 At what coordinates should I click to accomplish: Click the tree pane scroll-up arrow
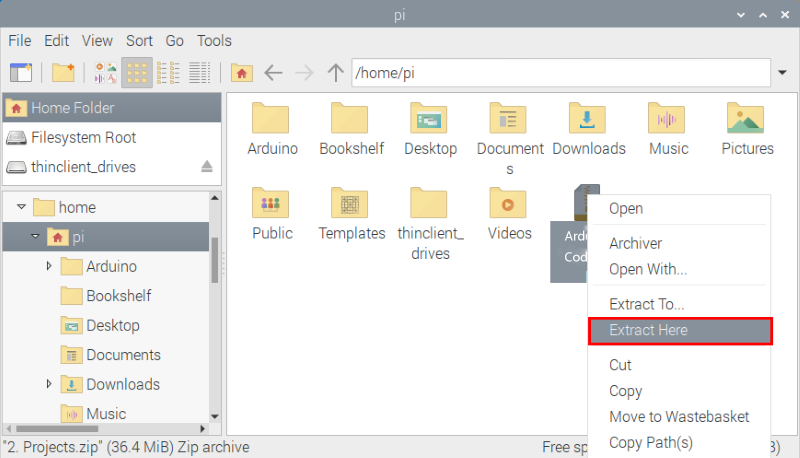[x=215, y=198]
